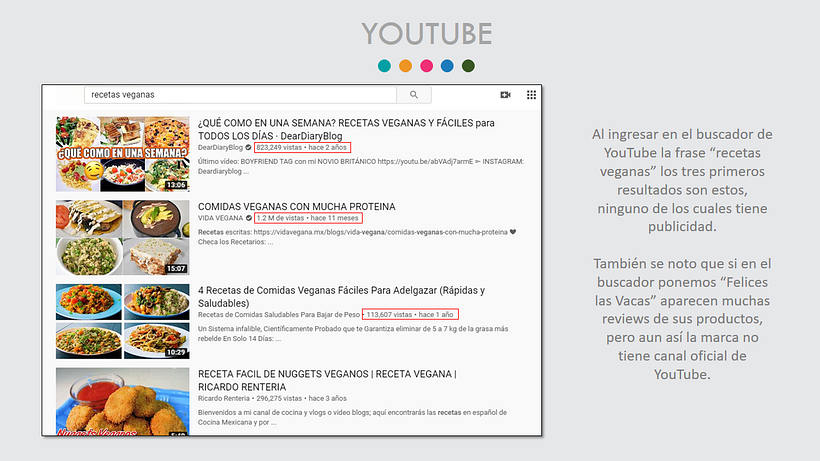Click the 'Un Sistema infalible' description text
The width and height of the screenshot is (820, 461).
point(353,333)
